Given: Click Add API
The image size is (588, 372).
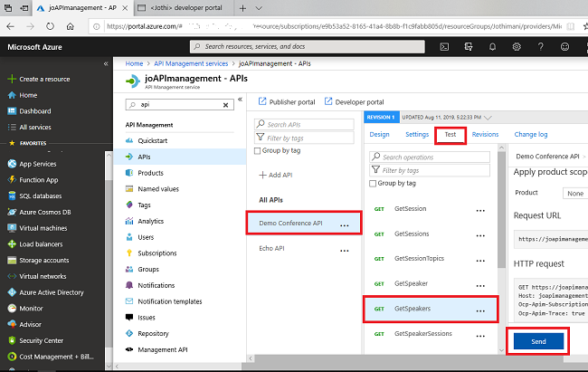Looking at the screenshot, I should click(x=276, y=175).
